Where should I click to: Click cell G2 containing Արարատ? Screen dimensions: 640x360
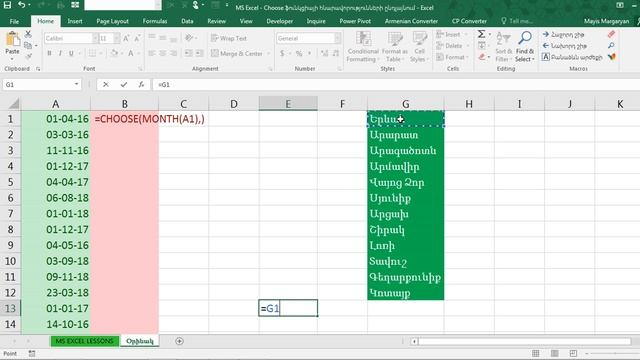coord(405,135)
